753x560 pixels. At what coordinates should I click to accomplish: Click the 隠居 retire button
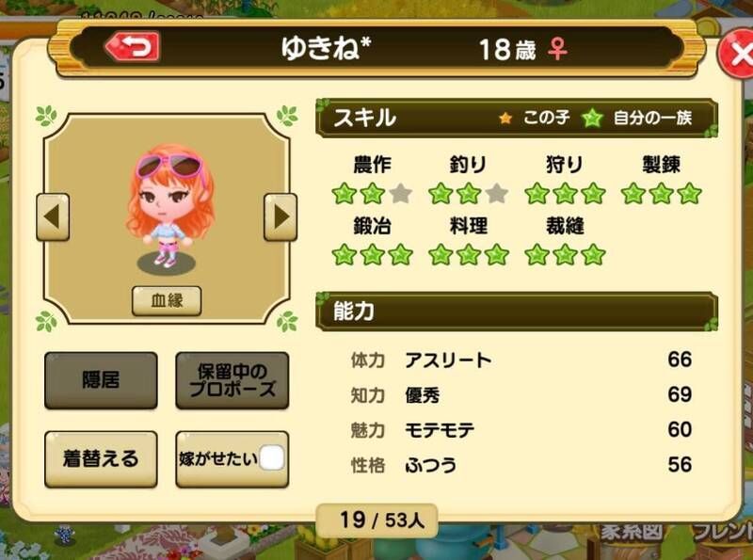(x=101, y=380)
